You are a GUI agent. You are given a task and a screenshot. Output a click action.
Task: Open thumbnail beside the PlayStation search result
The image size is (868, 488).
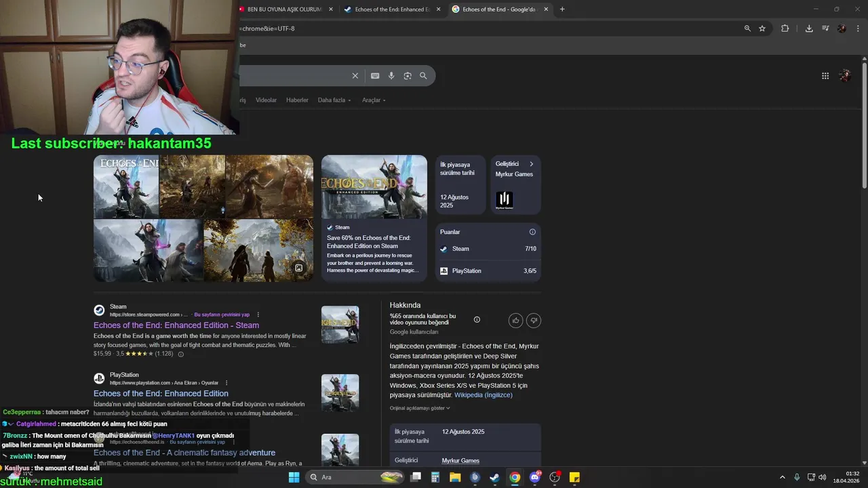coord(340,392)
